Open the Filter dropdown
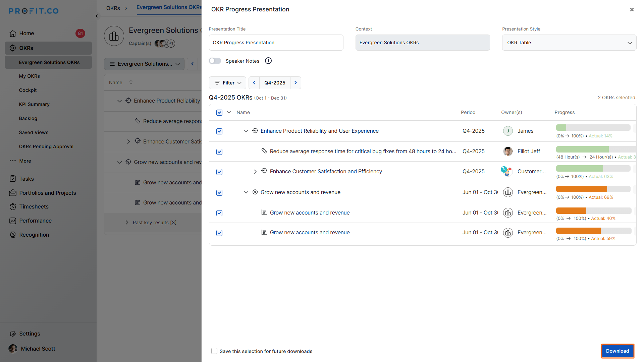This screenshot has height=362, width=644. (228, 83)
